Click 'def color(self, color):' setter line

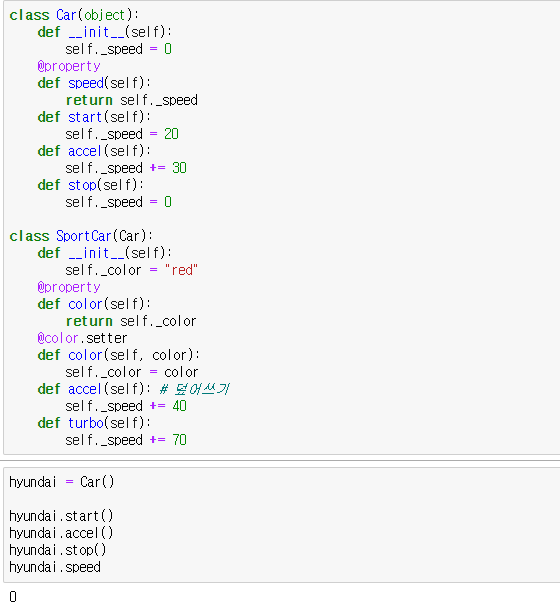click(x=119, y=355)
